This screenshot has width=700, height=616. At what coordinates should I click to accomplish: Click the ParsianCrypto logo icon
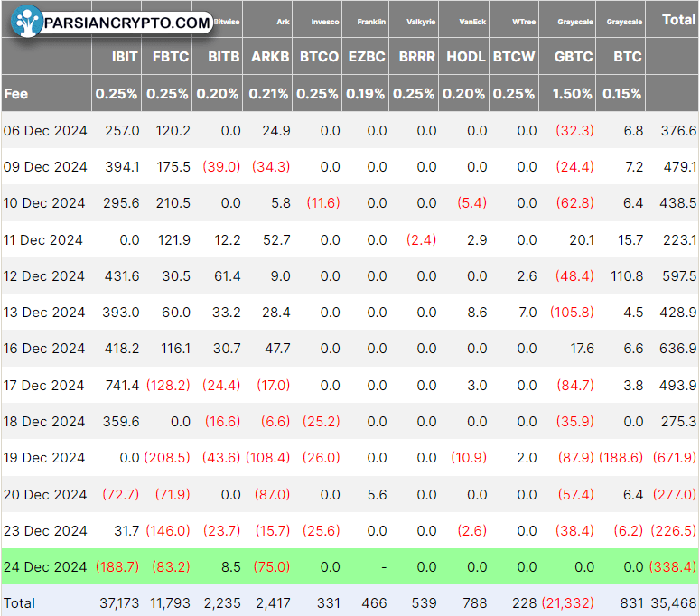(x=27, y=21)
